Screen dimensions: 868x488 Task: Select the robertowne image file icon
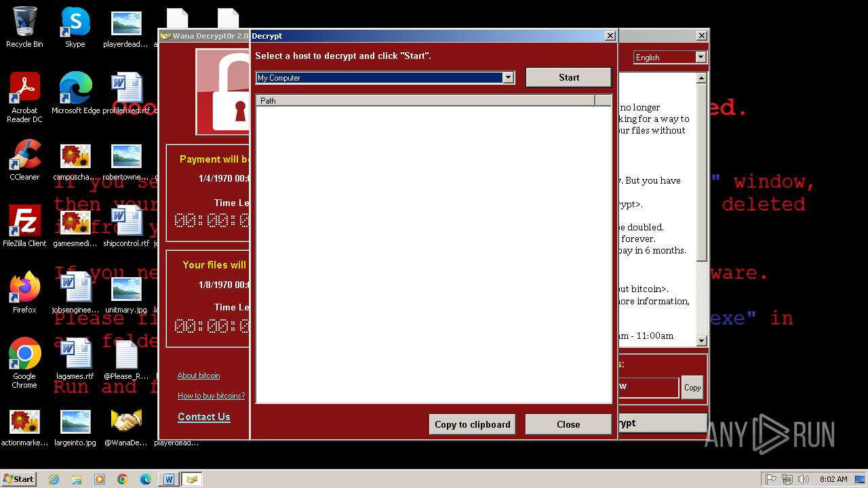coord(125,160)
